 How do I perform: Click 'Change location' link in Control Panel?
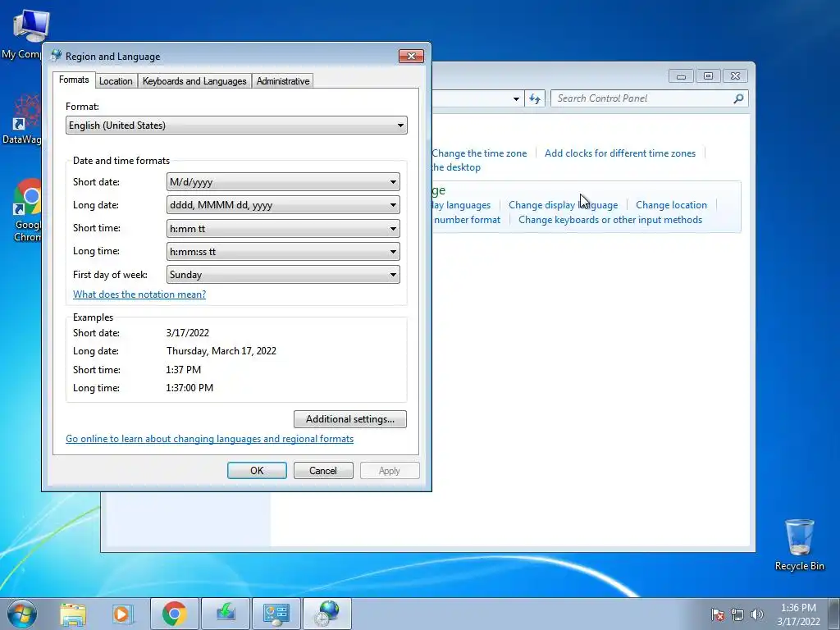(x=671, y=204)
